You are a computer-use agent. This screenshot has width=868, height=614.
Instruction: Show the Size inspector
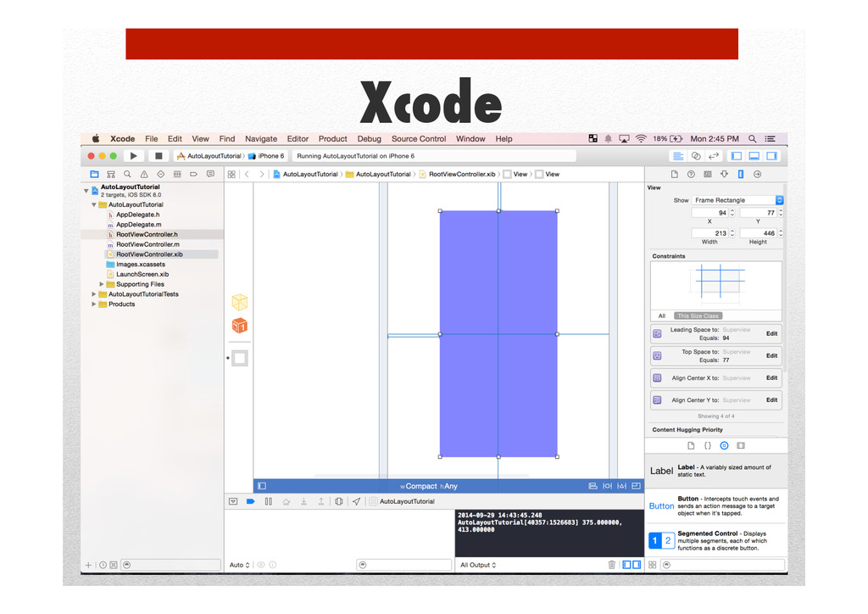pyautogui.click(x=741, y=175)
